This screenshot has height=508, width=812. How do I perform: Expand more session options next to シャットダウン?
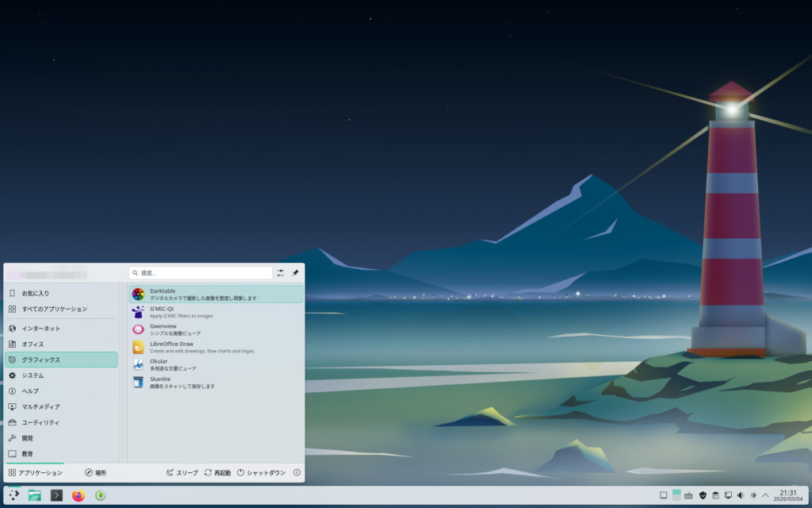(297, 472)
